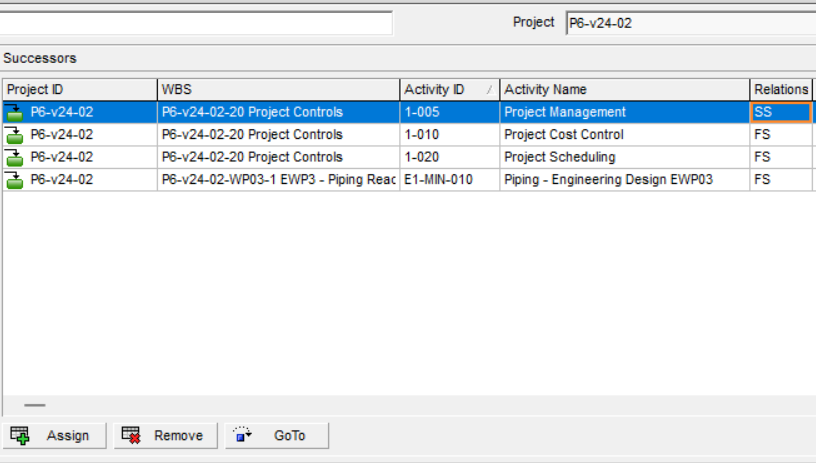
Task: Click the Remove button icon
Action: tap(131, 435)
